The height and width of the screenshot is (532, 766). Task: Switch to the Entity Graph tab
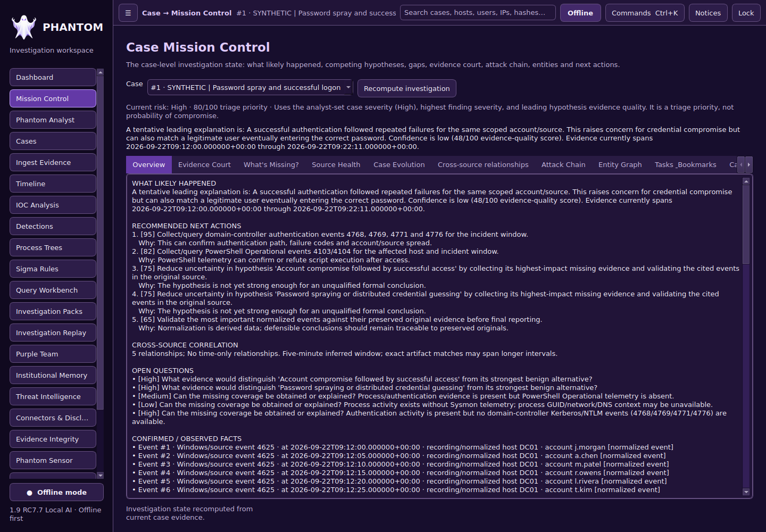point(620,164)
